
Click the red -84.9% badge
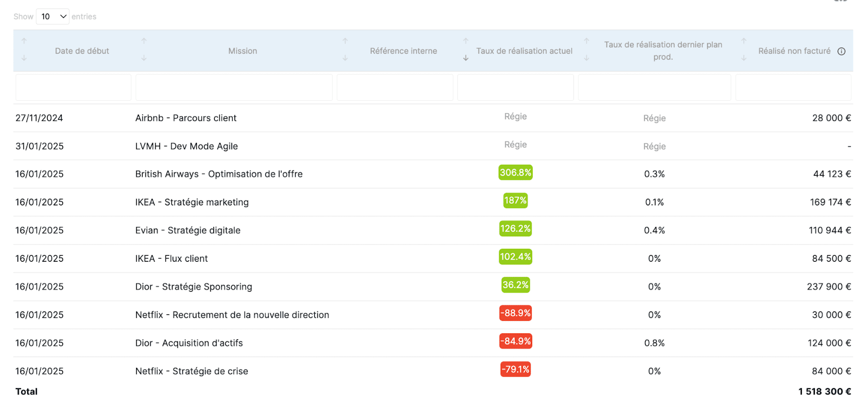(x=515, y=341)
